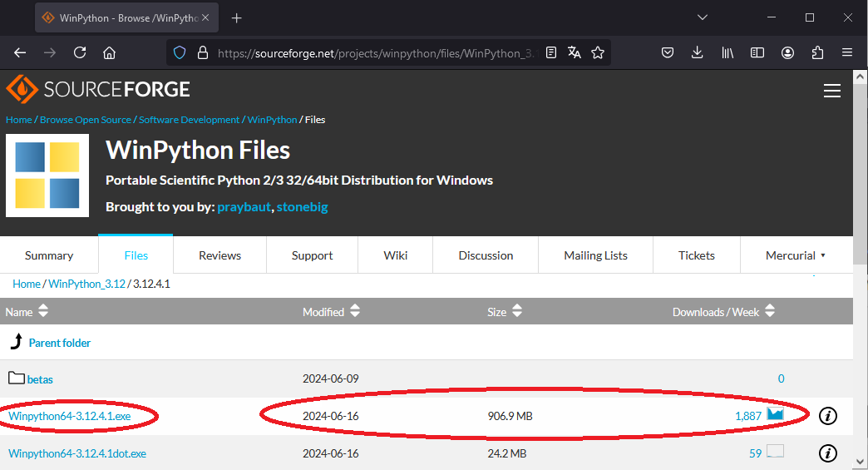Viewport: 868px width, 470px height.
Task: Open the browser downloads panel
Action: point(697,52)
